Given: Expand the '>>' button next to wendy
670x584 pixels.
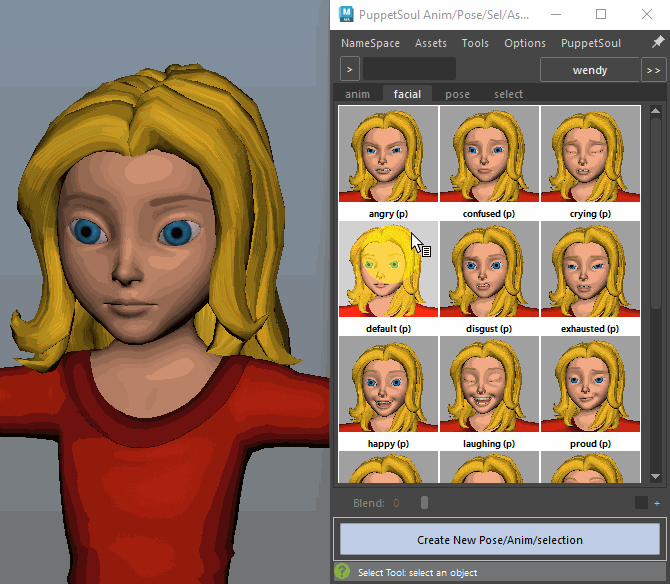Looking at the screenshot, I should pyautogui.click(x=653, y=70).
